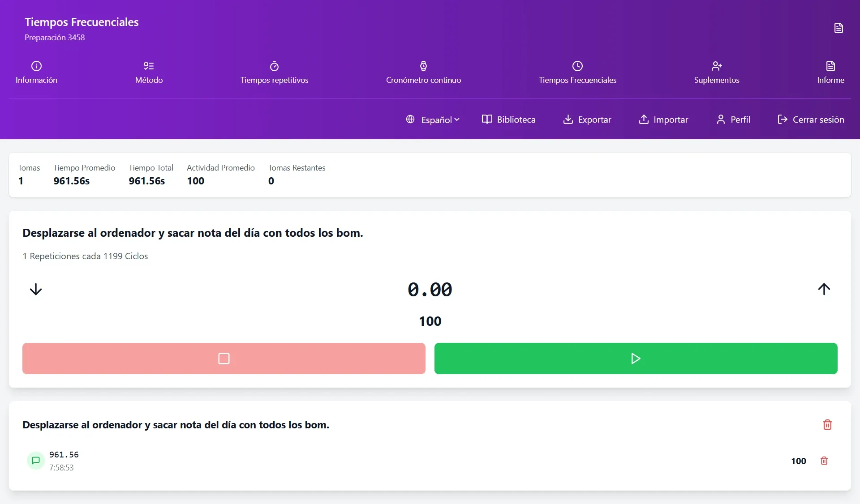
Task: Increase activity rating with up arrow
Action: point(824,289)
